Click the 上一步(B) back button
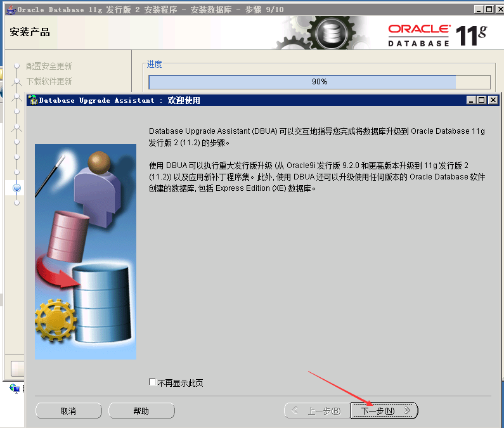Viewport: 504px width, 428px height. click(318, 411)
